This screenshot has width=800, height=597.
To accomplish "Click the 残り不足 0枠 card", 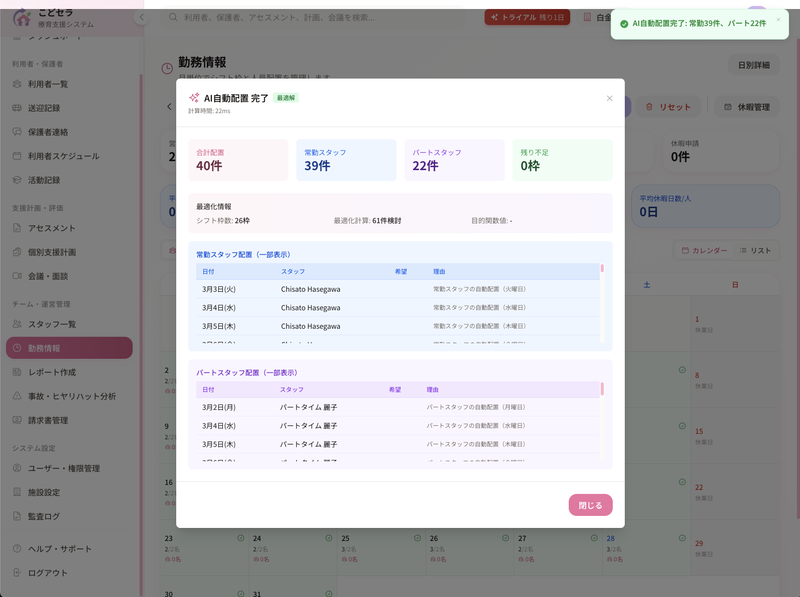I will [x=563, y=160].
